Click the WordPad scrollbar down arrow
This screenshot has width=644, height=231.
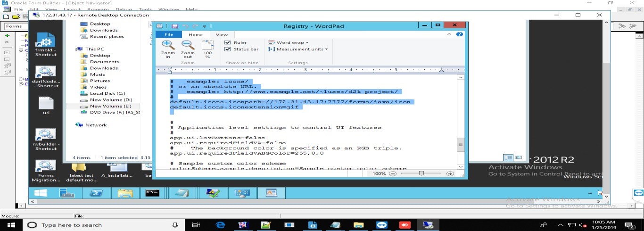point(460,166)
